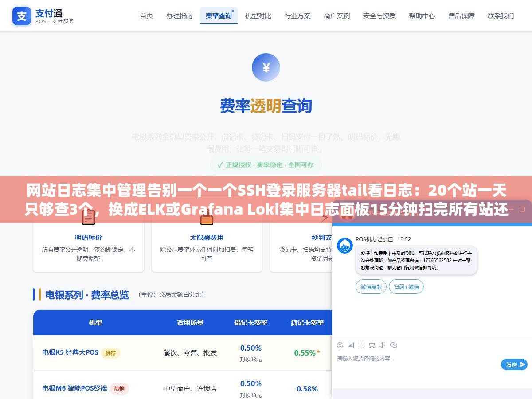Image resolution: width=532 pixels, height=399 pixels.
Task: Click the 适用场景 column header
Action: pyautogui.click(x=190, y=322)
